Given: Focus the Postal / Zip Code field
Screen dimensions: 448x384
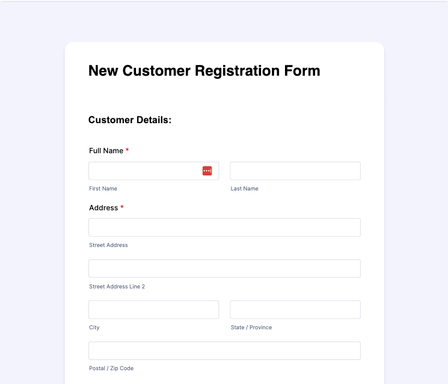Looking at the screenshot, I should click(224, 350).
